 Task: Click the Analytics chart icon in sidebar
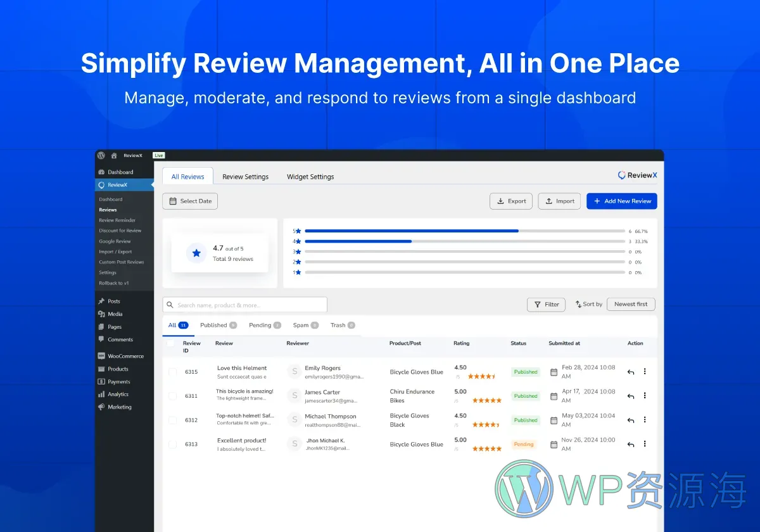[x=101, y=394]
